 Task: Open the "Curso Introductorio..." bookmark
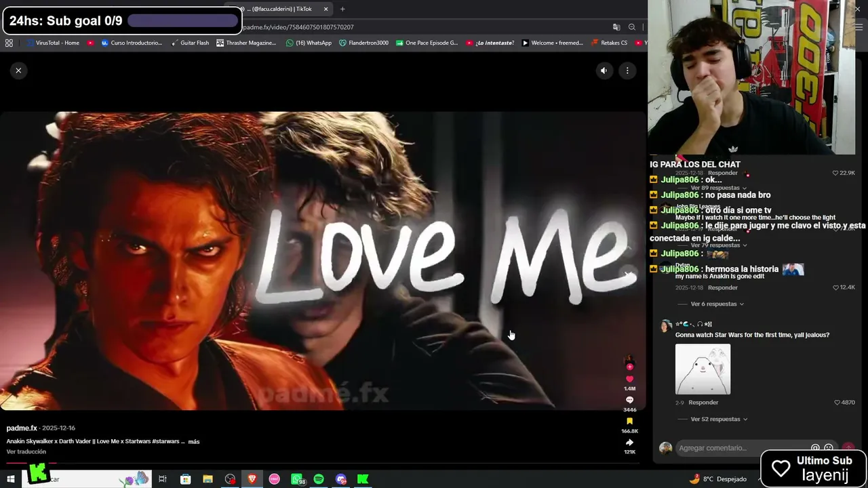click(132, 43)
